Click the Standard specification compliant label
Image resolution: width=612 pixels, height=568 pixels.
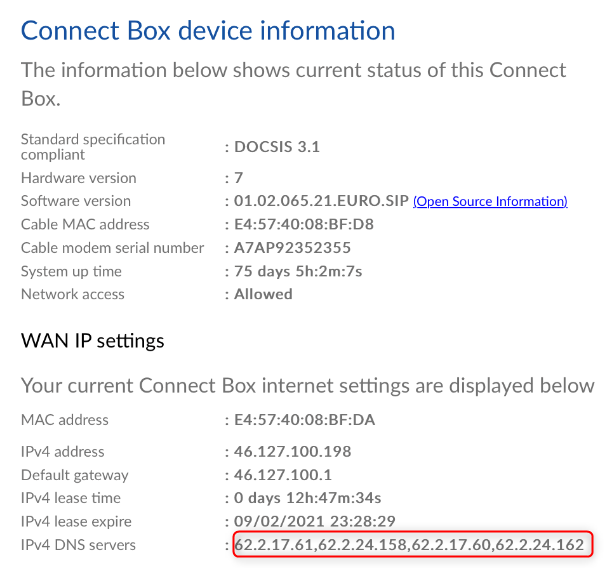pyautogui.click(x=93, y=147)
